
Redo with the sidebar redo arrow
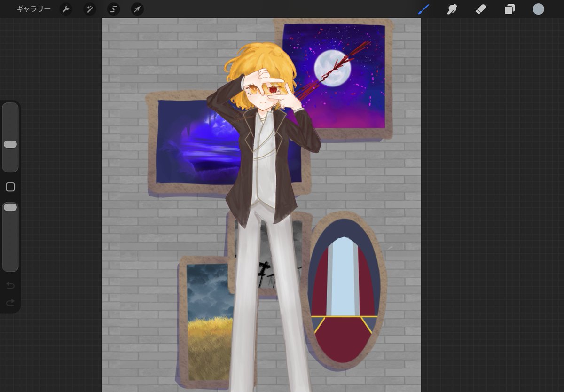pos(10,303)
